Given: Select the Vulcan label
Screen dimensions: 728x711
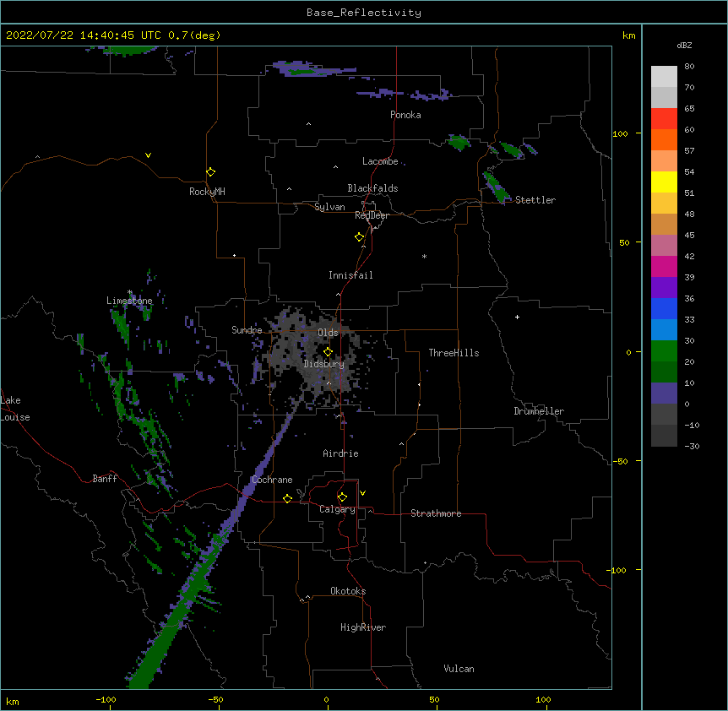Looking at the screenshot, I should (x=459, y=669).
